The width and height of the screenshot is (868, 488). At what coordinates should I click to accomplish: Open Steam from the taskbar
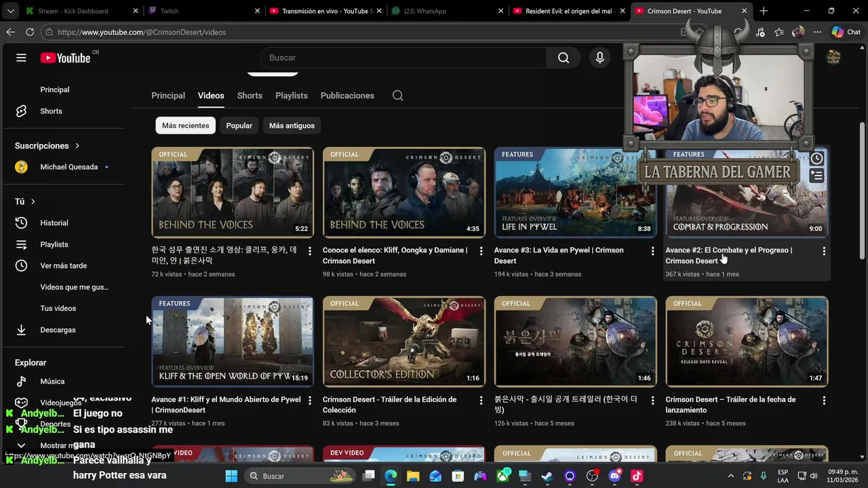point(547,476)
